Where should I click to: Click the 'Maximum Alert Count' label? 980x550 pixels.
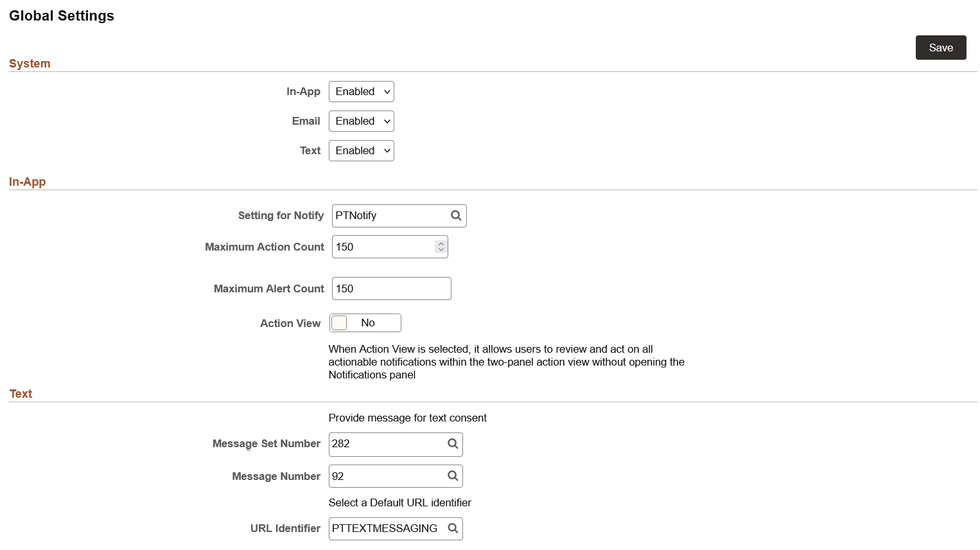[x=269, y=289]
